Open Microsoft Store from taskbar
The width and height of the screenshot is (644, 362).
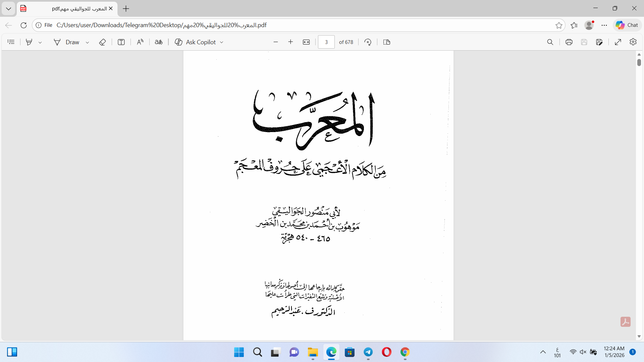tap(350, 352)
